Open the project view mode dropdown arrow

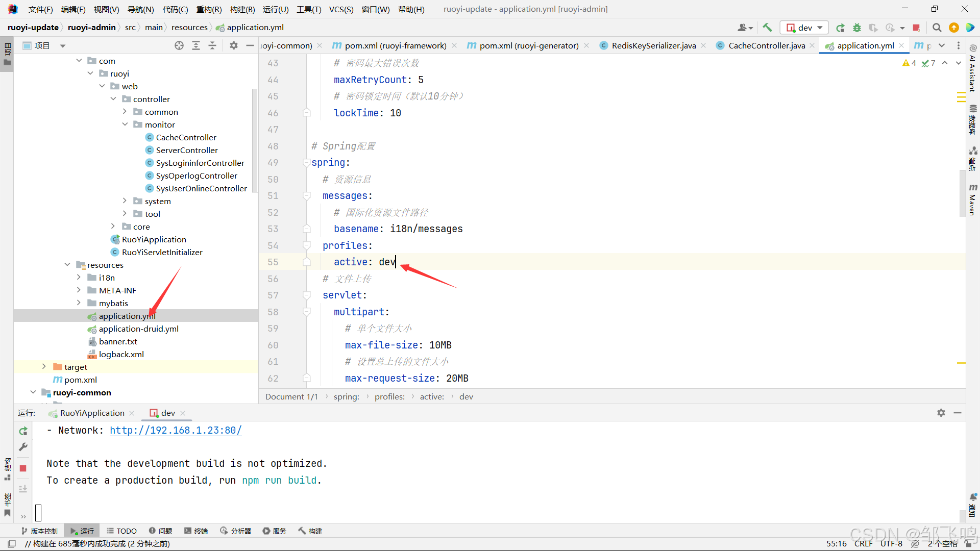tap(63, 46)
